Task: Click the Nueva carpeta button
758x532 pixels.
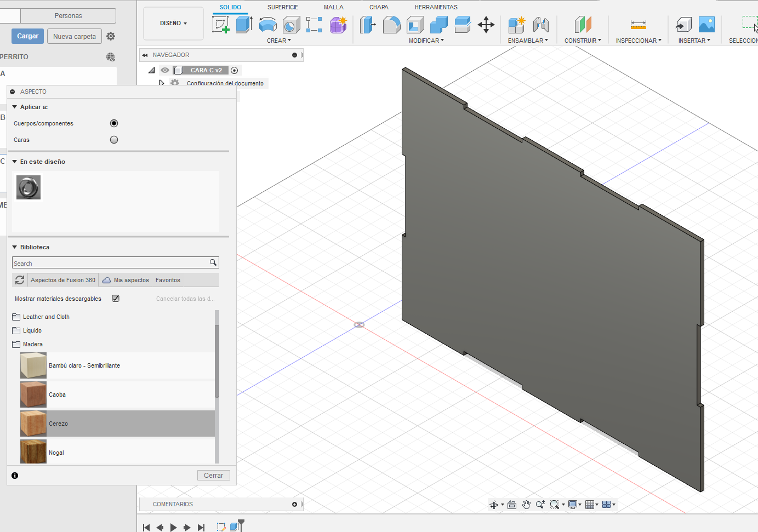Action: (x=75, y=37)
